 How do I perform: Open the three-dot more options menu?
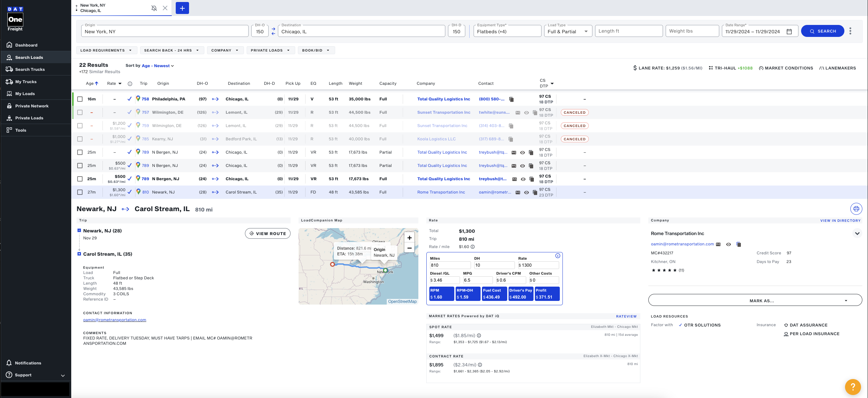[x=850, y=31]
